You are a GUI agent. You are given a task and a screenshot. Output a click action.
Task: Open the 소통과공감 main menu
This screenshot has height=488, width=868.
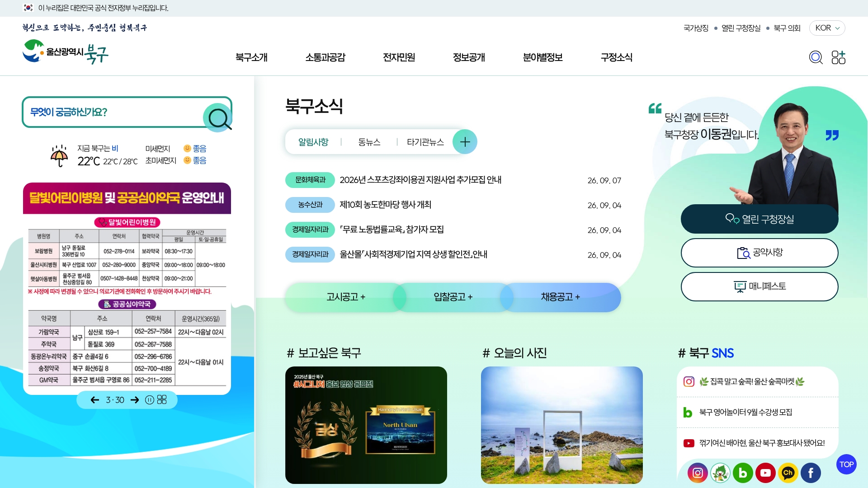[x=325, y=57]
